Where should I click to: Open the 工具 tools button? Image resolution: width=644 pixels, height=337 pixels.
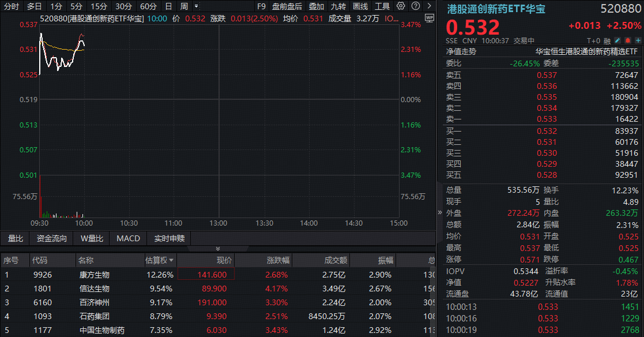(382, 6)
